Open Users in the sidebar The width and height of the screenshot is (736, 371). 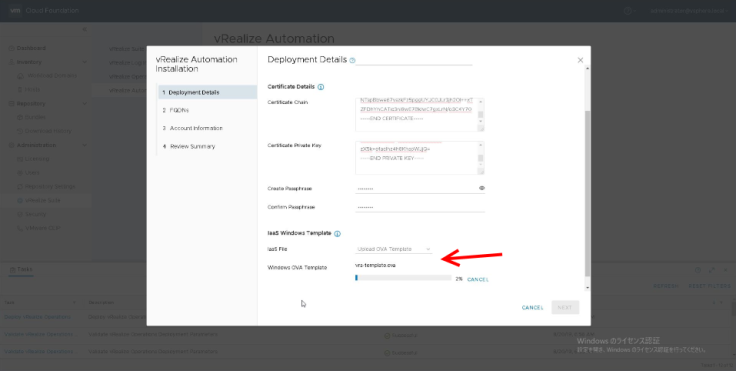pos(32,173)
